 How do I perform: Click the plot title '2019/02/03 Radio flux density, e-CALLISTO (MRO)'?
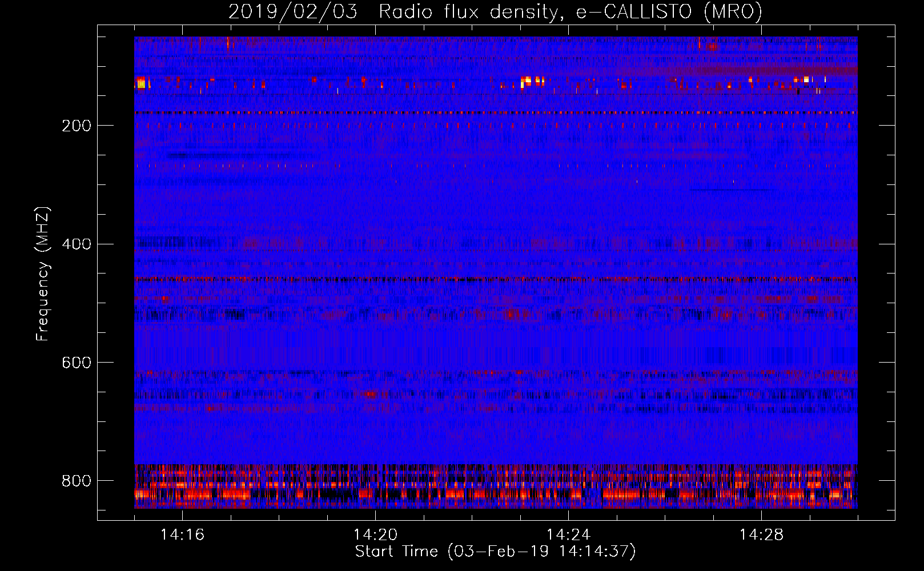click(x=495, y=12)
